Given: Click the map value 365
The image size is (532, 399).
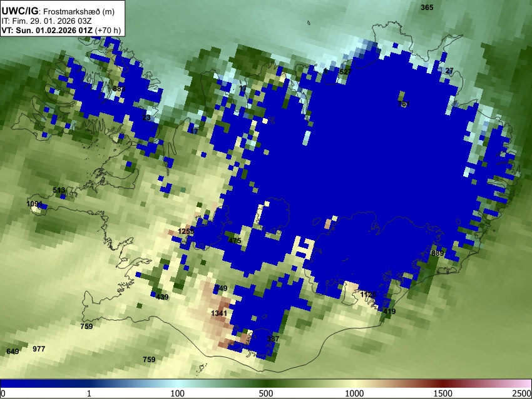Looking at the screenshot, I should point(427,8).
